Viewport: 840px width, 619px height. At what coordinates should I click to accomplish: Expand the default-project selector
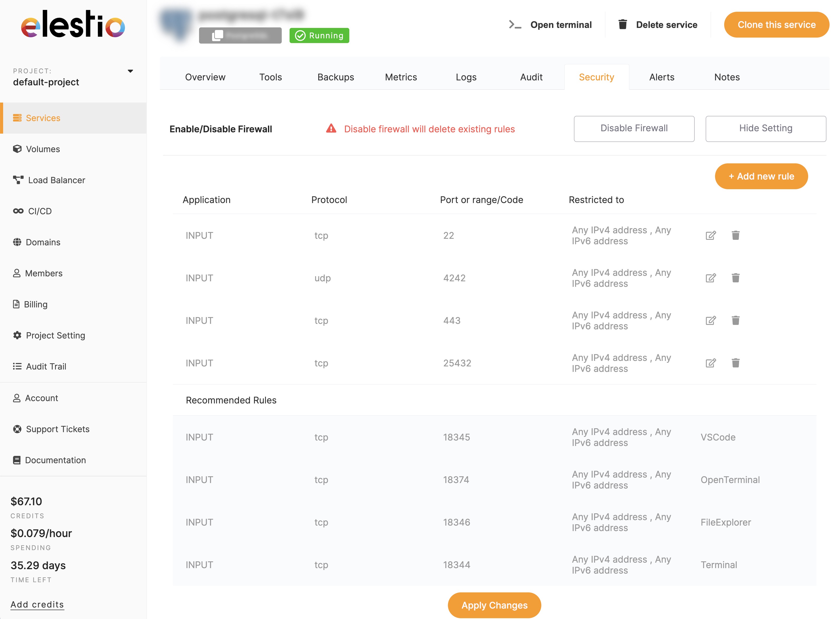130,71
